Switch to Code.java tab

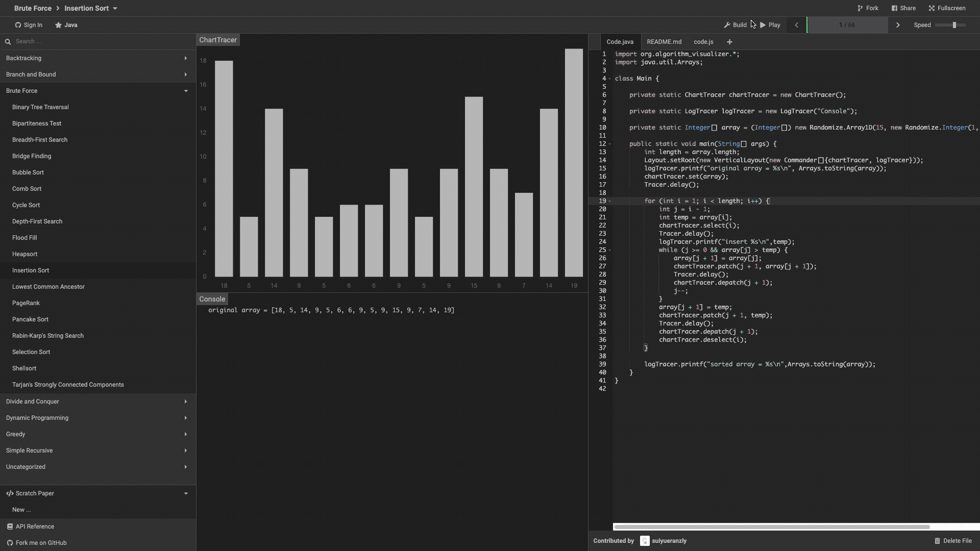click(x=620, y=42)
